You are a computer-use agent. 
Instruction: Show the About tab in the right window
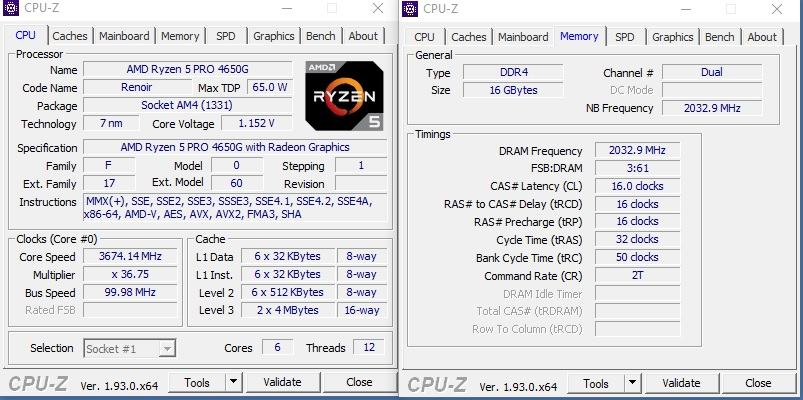coord(762,37)
